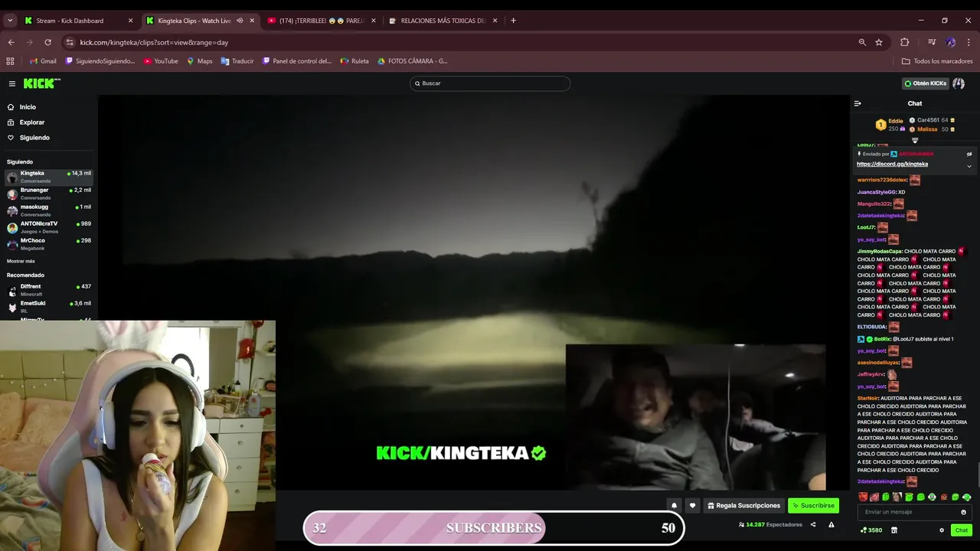Viewport: 980px width, 551px height.
Task: Open masokugg channel in sidebar
Action: click(49, 210)
